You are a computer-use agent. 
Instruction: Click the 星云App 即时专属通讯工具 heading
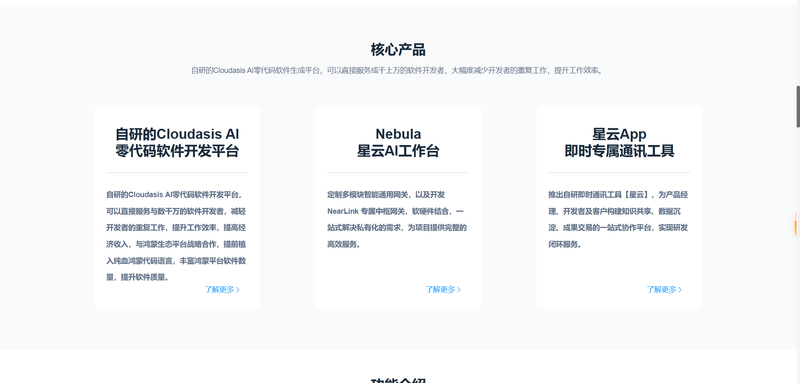point(619,142)
